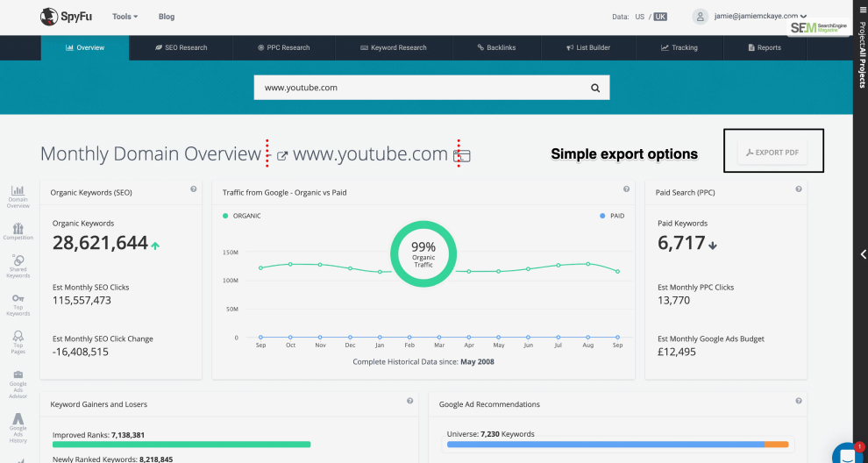This screenshot has height=463, width=868.
Task: Click the Newly Ranked Keywords 8,218,845 text
Action: [x=113, y=459]
